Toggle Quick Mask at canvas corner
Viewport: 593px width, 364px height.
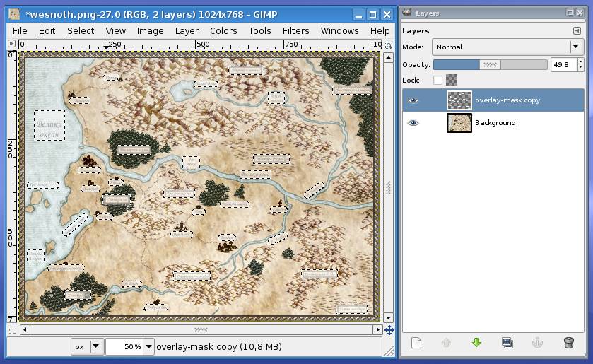12,330
